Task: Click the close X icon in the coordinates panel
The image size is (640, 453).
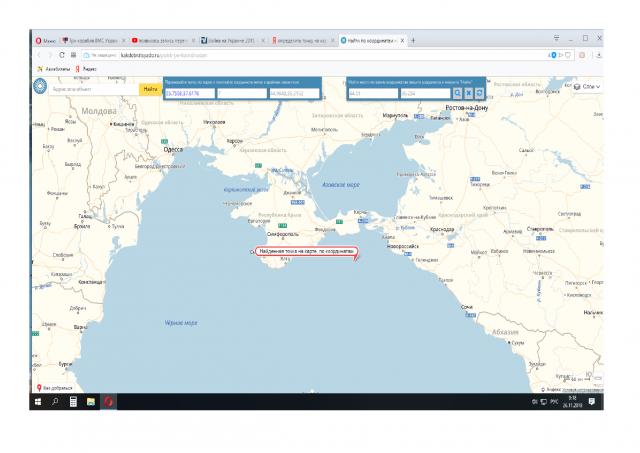Action: (x=467, y=93)
